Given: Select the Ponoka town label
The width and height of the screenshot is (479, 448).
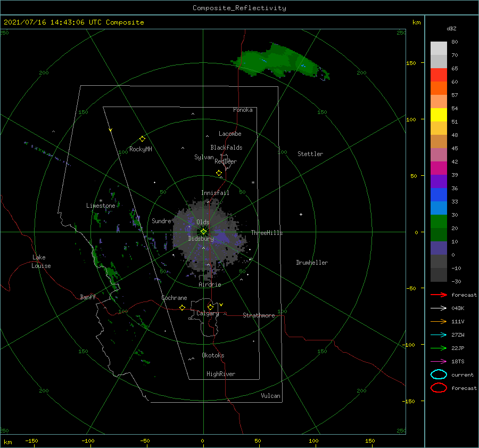Looking at the screenshot, I should tap(243, 110).
